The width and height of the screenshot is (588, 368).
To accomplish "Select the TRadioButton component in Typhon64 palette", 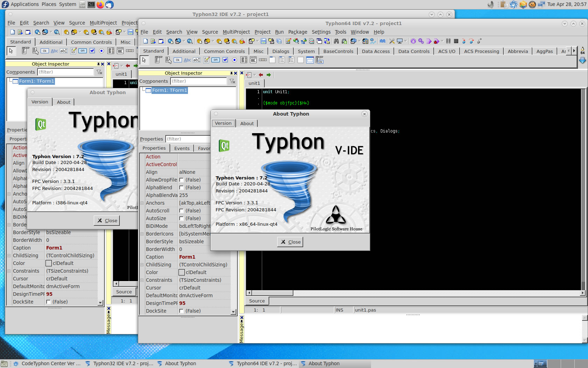I will 234,60.
